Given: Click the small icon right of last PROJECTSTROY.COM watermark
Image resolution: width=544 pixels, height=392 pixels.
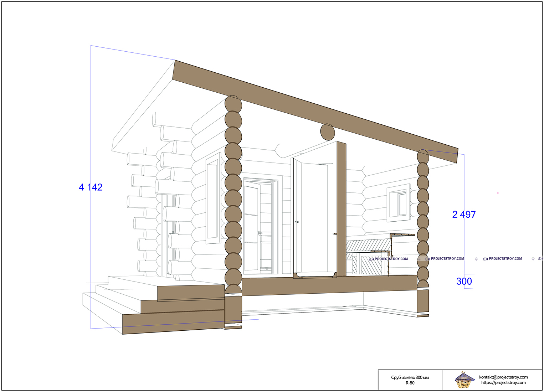Looking at the screenshot, I should 533,259.
